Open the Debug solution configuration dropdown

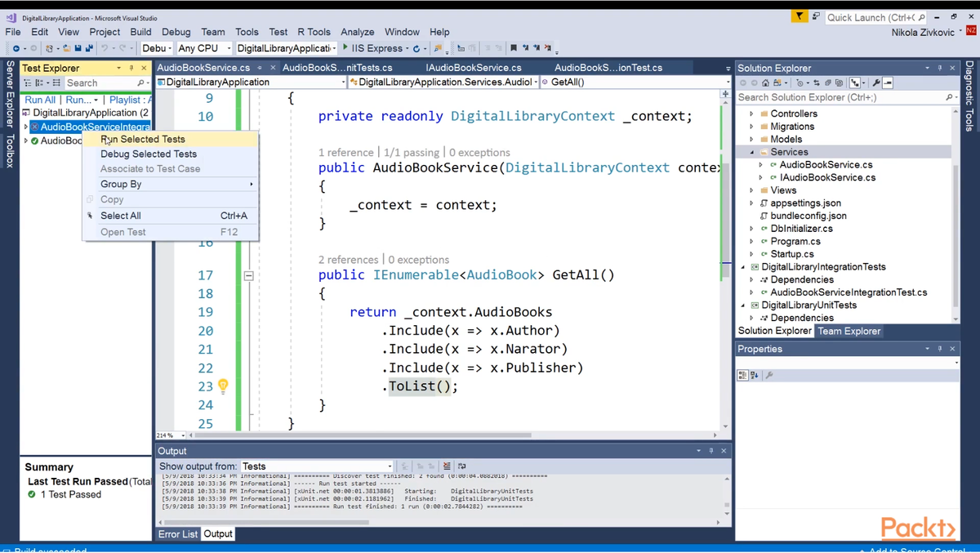point(156,48)
